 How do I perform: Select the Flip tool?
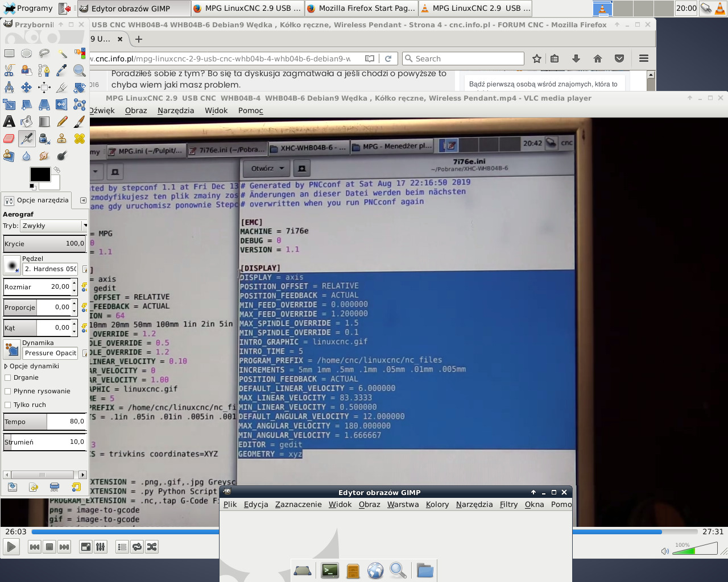pos(62,105)
